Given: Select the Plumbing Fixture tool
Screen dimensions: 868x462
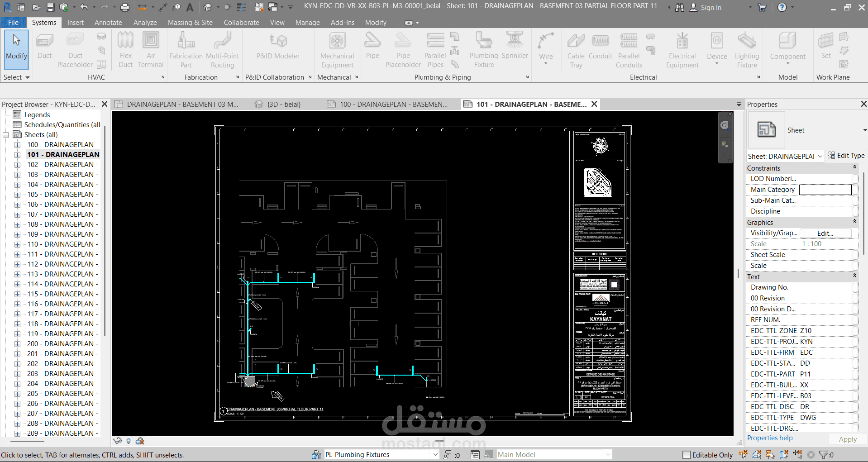Looking at the screenshot, I should click(484, 50).
